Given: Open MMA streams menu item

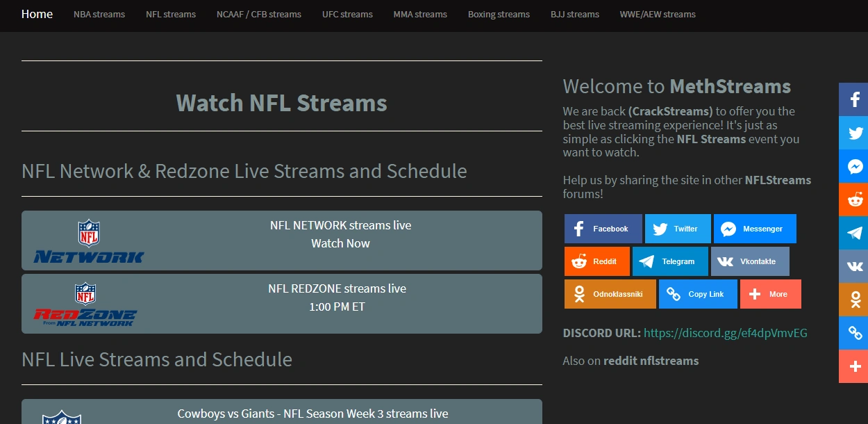Looking at the screenshot, I should (420, 14).
